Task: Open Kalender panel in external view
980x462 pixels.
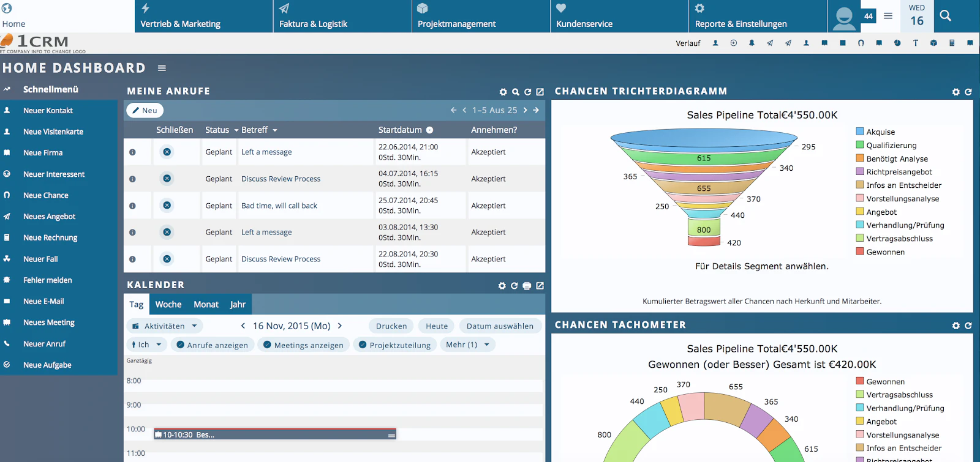Action: (x=540, y=286)
